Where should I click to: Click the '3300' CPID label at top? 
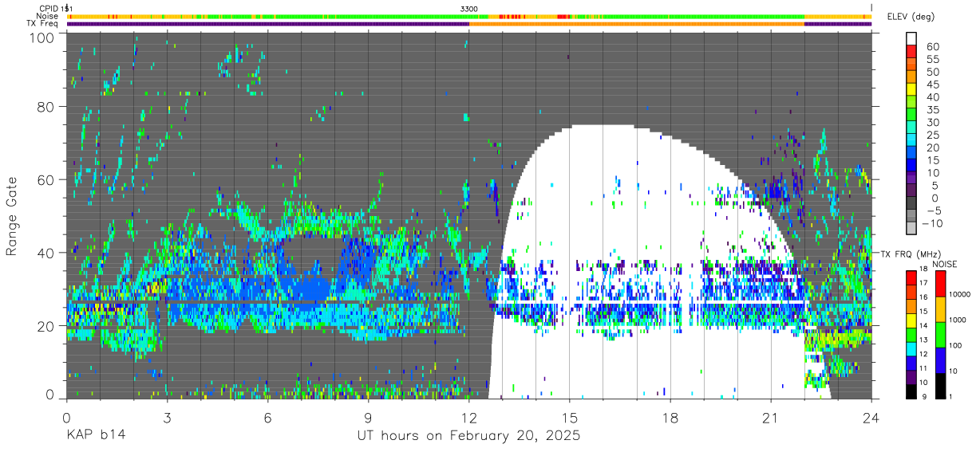pyautogui.click(x=469, y=8)
